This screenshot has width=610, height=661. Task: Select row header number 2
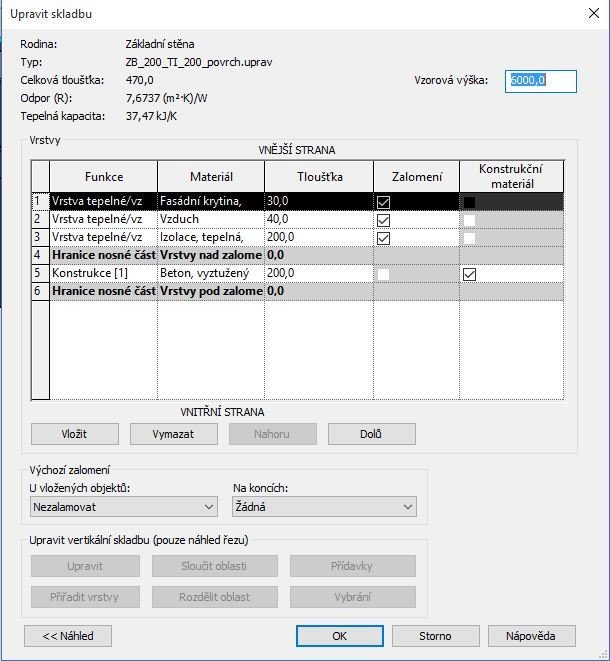pos(40,219)
